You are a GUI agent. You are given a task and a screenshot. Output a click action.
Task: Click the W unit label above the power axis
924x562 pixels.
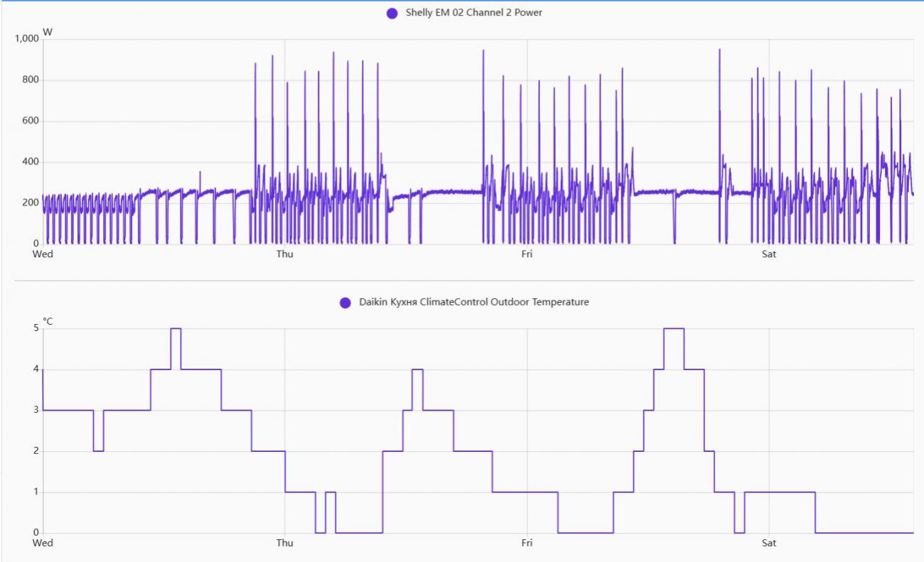(x=48, y=32)
